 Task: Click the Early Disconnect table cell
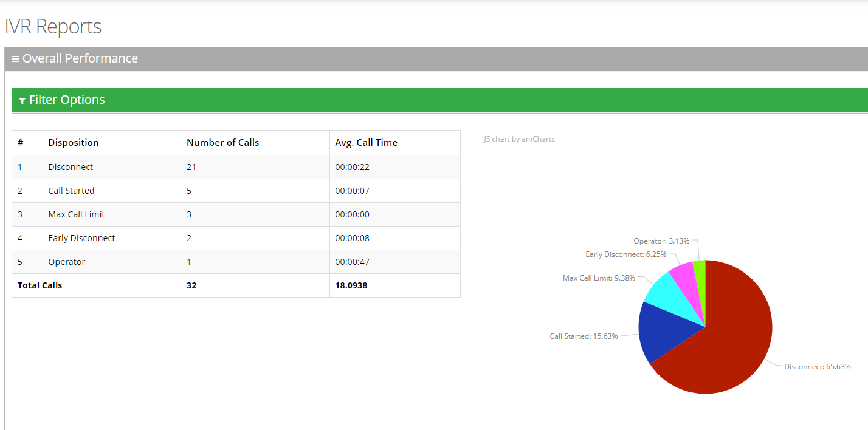(81, 238)
